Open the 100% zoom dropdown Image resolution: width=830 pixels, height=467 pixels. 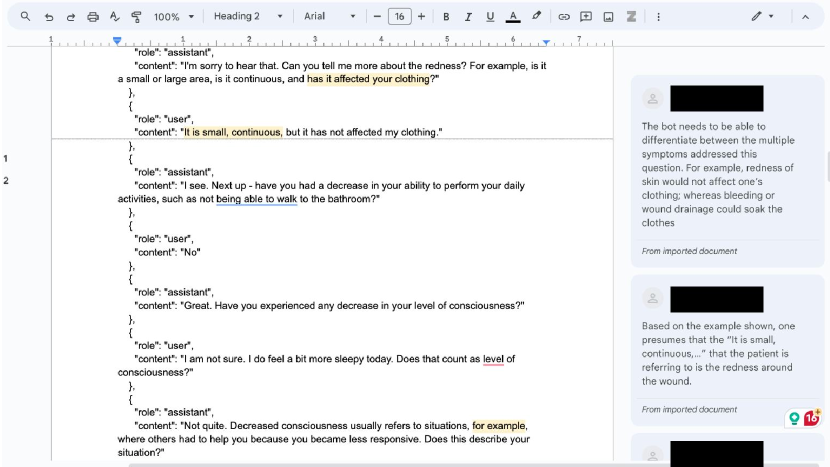173,17
